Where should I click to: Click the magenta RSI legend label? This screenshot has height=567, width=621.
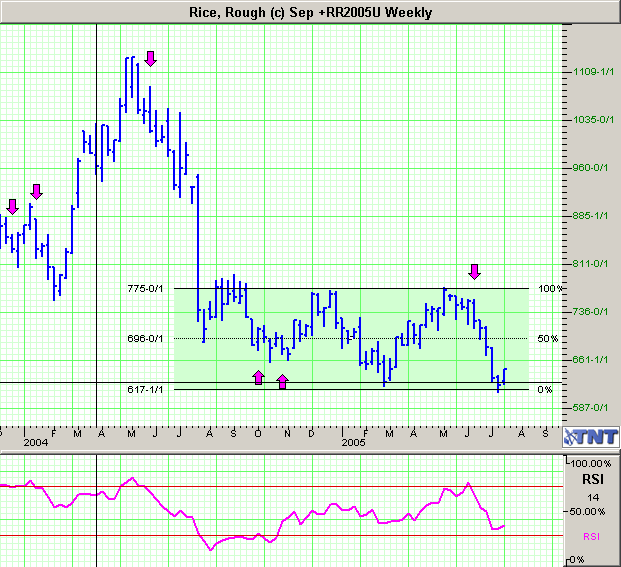589,536
